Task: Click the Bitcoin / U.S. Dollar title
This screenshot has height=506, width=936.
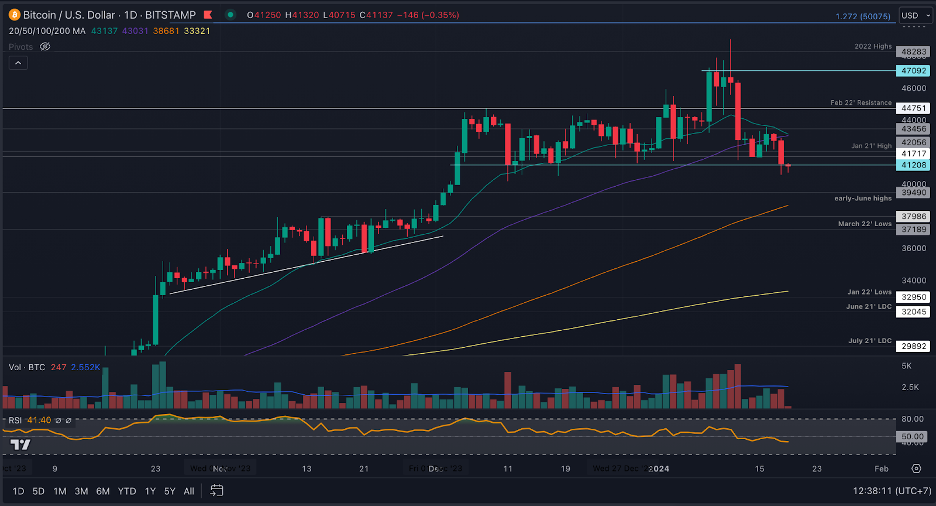Action: pyautogui.click(x=69, y=15)
